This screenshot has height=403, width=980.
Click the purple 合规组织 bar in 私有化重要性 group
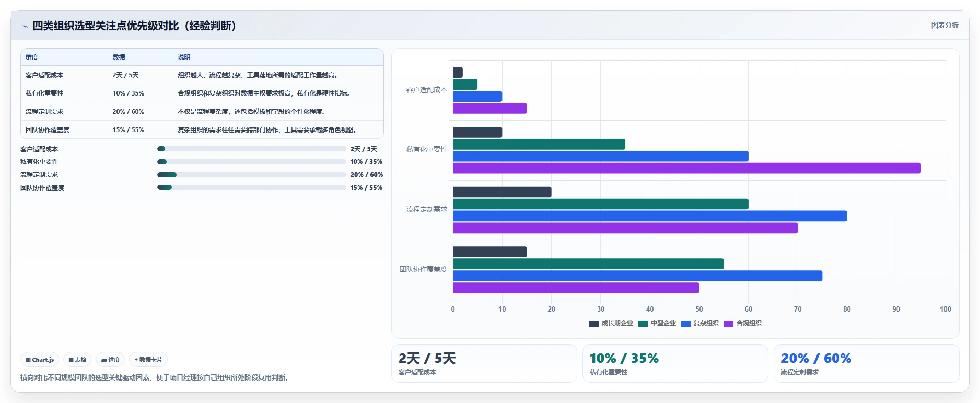(686, 168)
